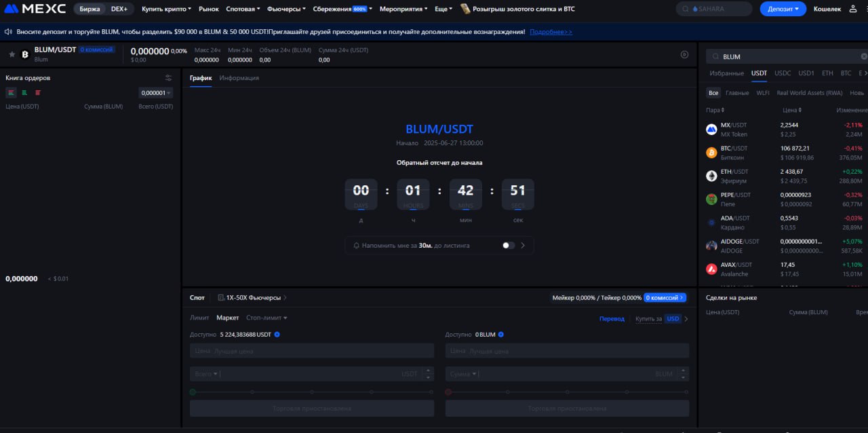This screenshot has height=433, width=868.
Task: Open 1X-50X Фьючерсы link
Action: (x=253, y=297)
